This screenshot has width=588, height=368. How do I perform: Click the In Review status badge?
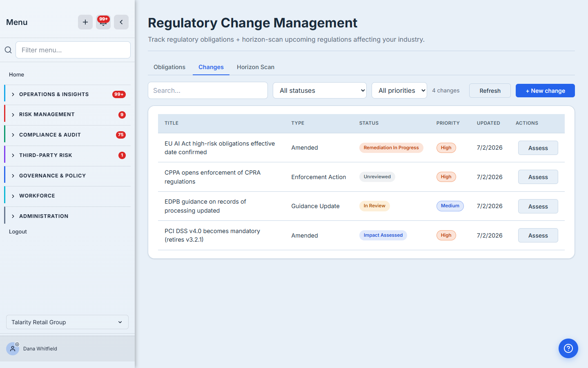[x=374, y=206]
